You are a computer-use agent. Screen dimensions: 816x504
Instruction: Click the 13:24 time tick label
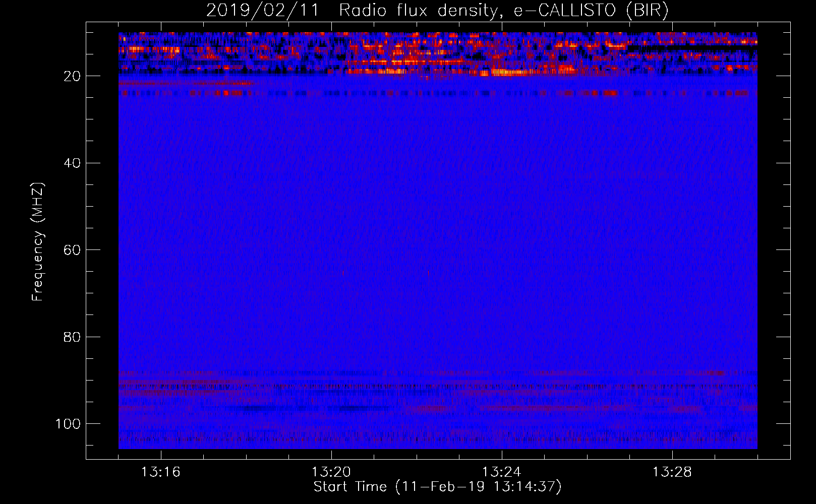pyautogui.click(x=501, y=472)
